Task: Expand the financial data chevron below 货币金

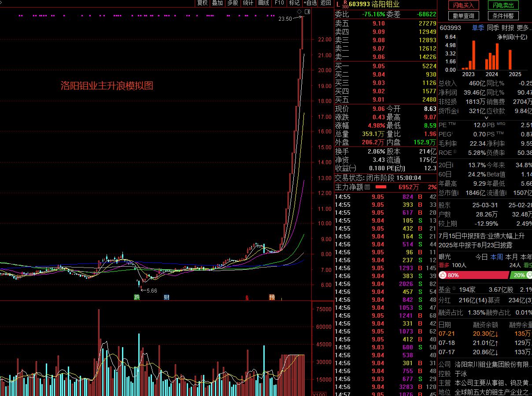Action: [487, 118]
